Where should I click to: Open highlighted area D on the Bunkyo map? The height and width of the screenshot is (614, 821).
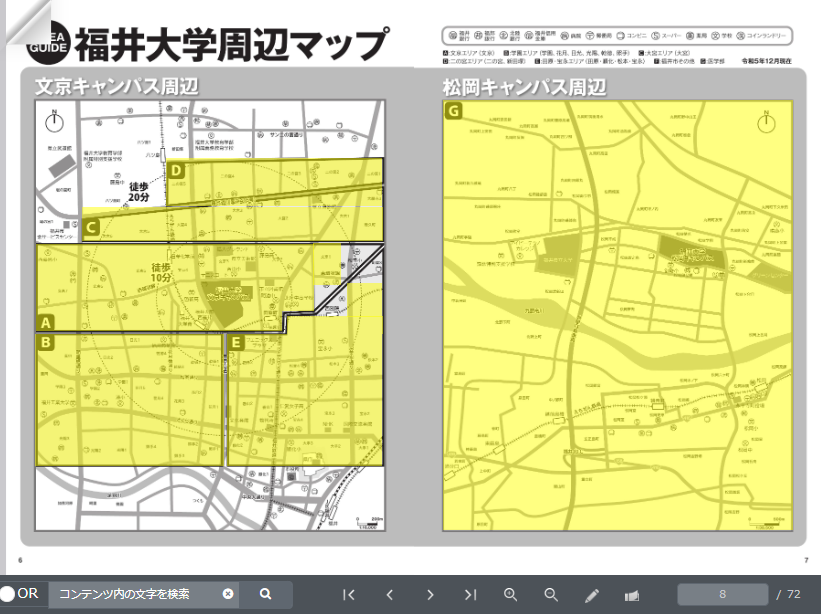(x=275, y=181)
